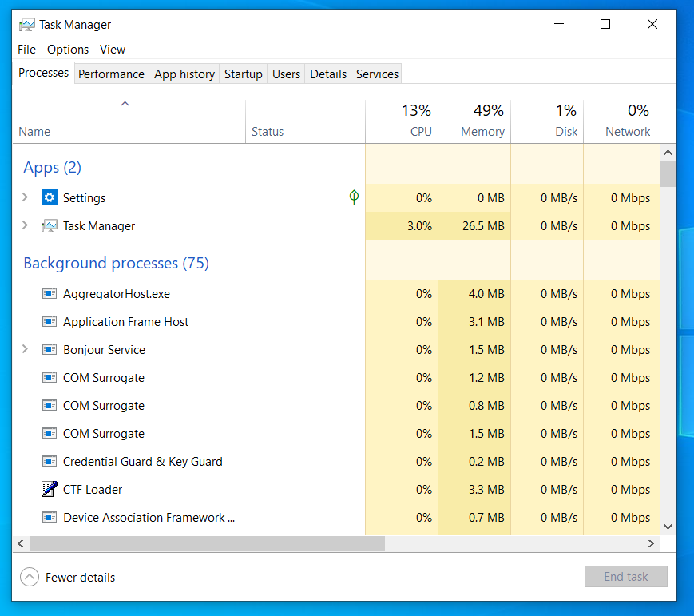
Task: Switch to the App history tab
Action: coord(184,74)
